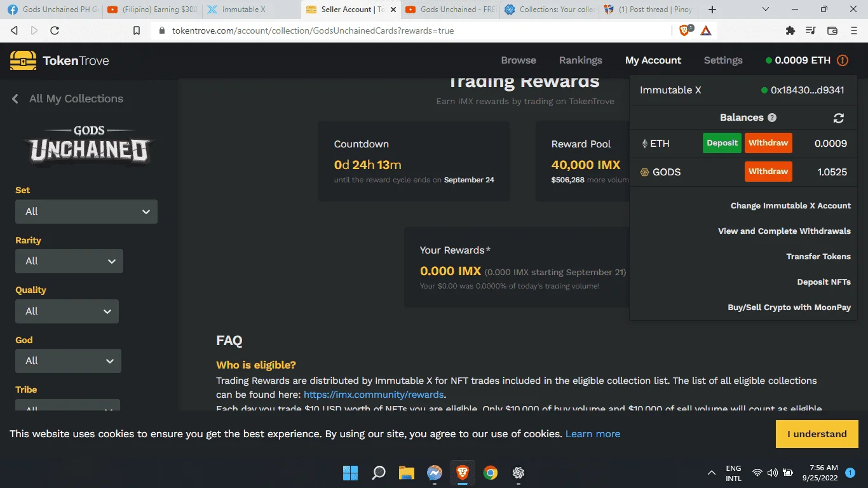The image size is (868, 488).
Task: Click the TokenTrove treasure chest logo
Action: pyautogui.click(x=22, y=60)
